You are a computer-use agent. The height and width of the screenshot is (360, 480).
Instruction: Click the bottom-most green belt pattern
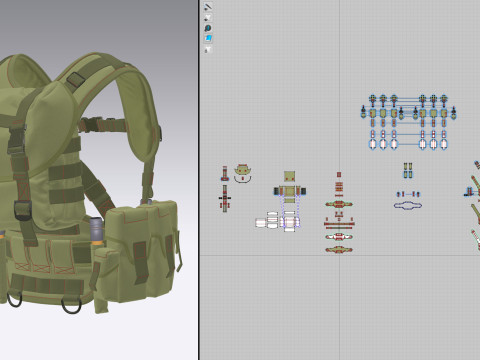pyautogui.click(x=339, y=249)
